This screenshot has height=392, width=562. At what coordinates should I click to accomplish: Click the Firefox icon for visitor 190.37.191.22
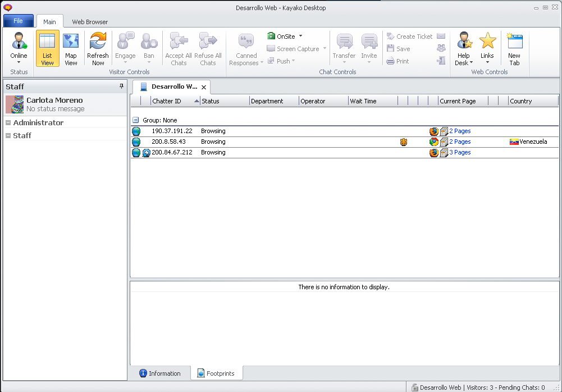click(433, 131)
